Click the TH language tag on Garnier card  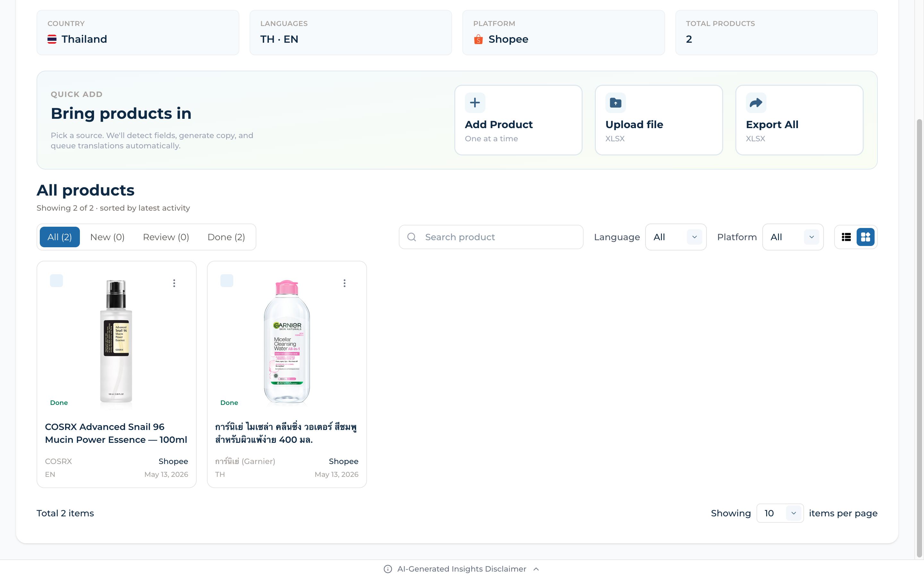(x=220, y=474)
